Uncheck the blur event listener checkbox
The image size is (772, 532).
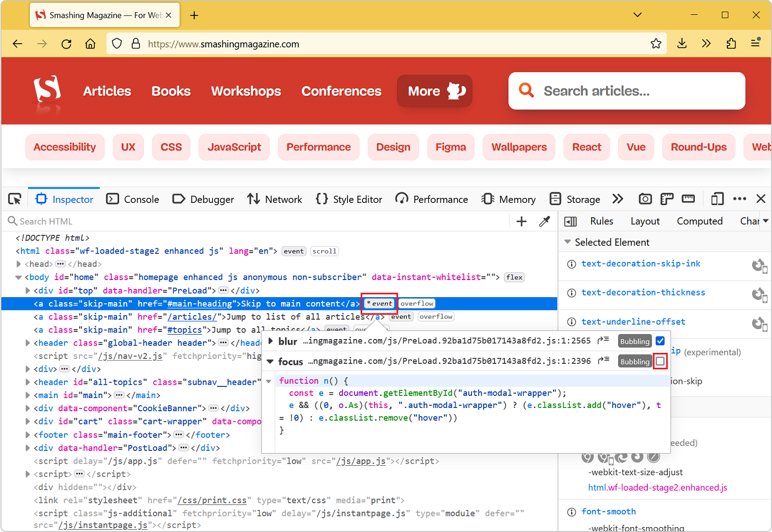click(x=661, y=341)
